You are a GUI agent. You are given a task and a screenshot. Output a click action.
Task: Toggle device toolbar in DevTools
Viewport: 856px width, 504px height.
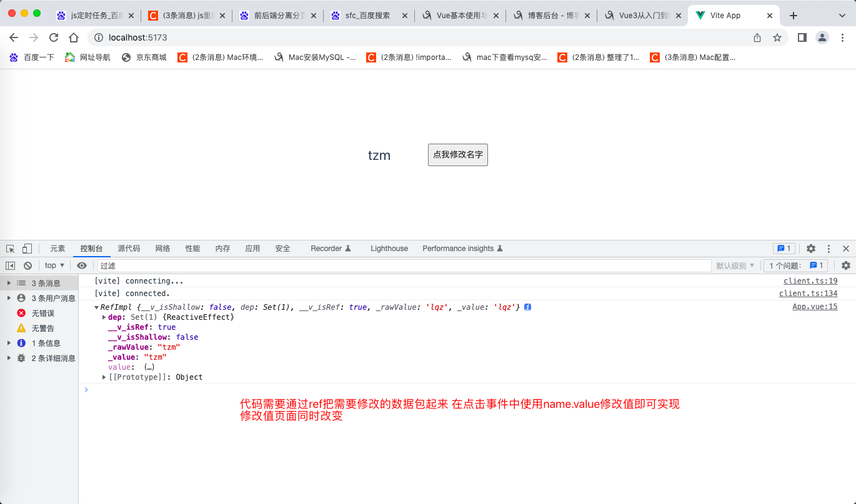coord(27,249)
